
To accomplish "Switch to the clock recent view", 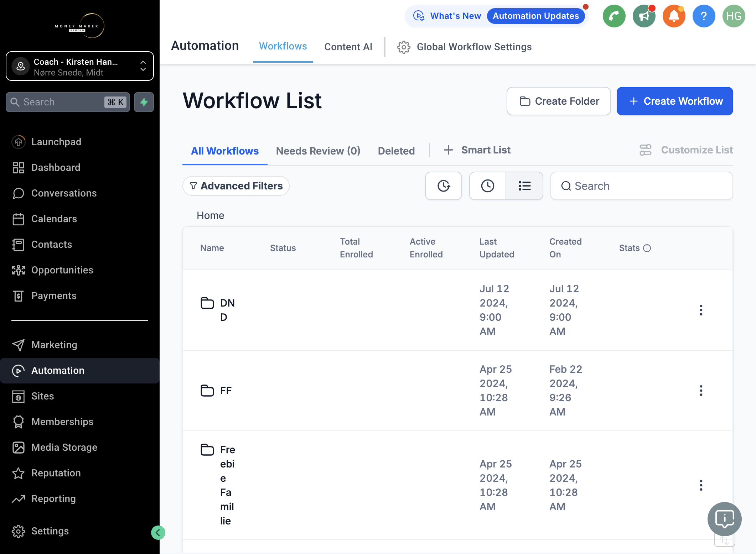I will pyautogui.click(x=488, y=186).
